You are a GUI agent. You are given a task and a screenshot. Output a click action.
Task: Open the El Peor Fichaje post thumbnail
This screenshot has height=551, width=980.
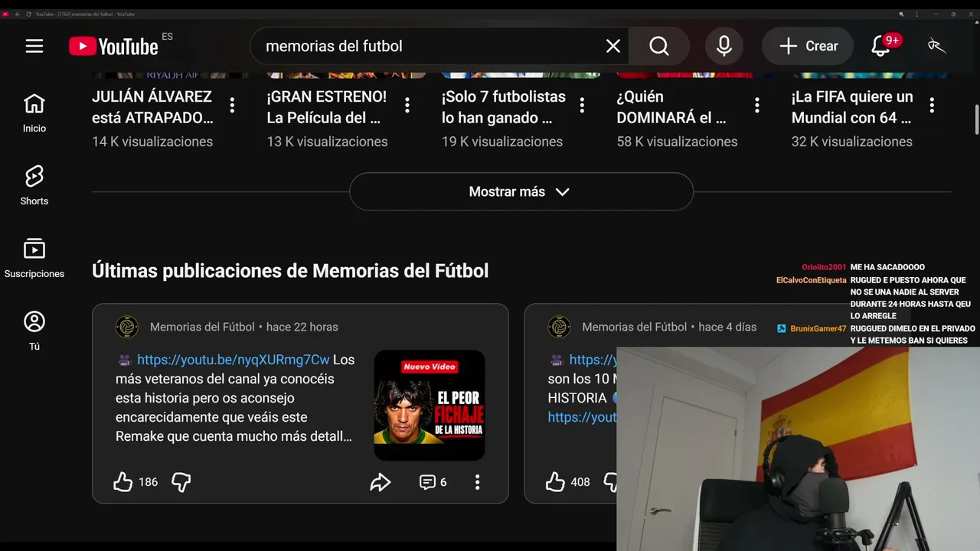point(430,406)
